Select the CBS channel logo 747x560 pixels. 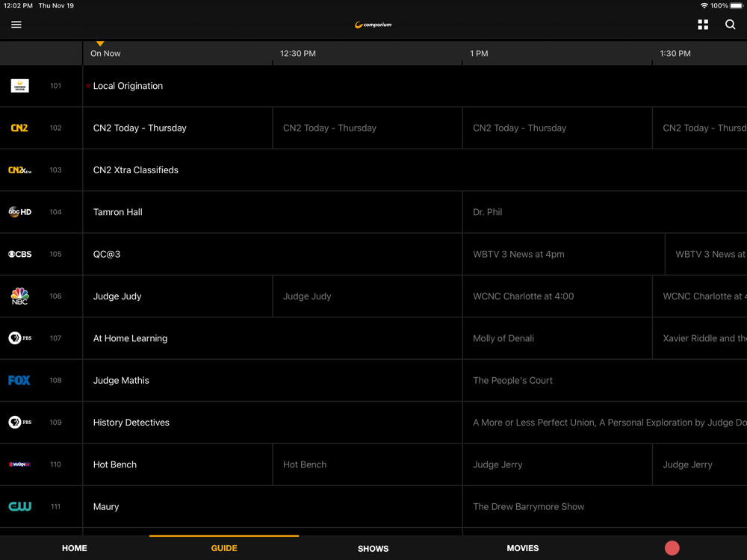click(20, 255)
